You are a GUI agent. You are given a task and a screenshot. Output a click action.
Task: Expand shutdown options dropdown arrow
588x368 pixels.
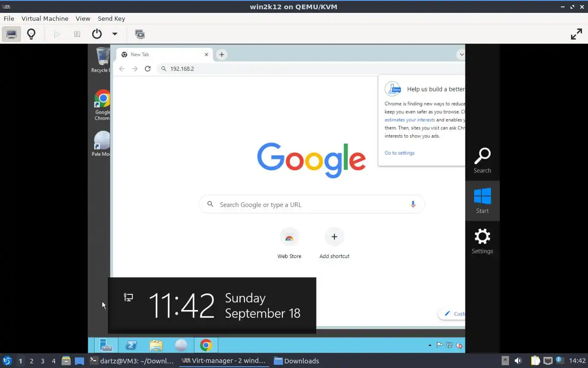[x=115, y=34]
